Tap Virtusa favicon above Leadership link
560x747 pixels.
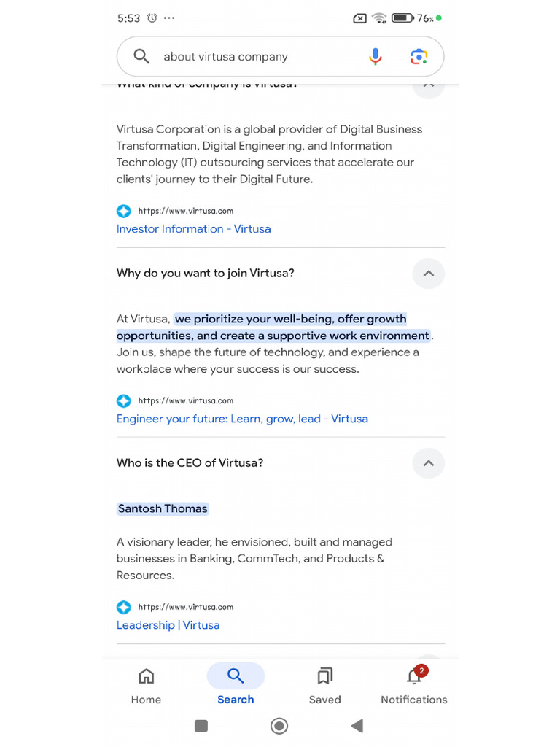[124, 607]
